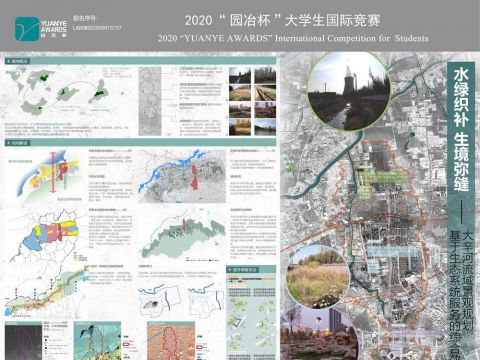Open the dark chimney silhouette site photo
The width and height of the screenshot is (480, 360).
pos(240,75)
